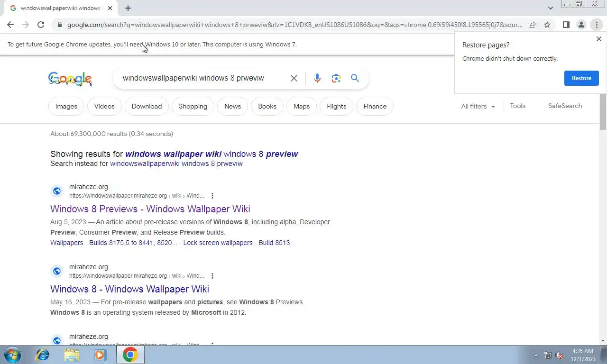Open the Build 8513 sitelink

pos(274,243)
